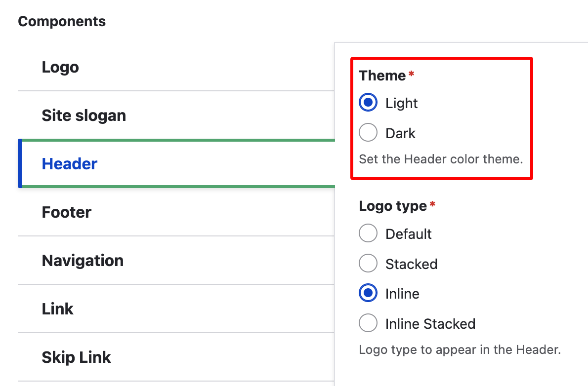Click the Logo type field label

[x=393, y=206]
